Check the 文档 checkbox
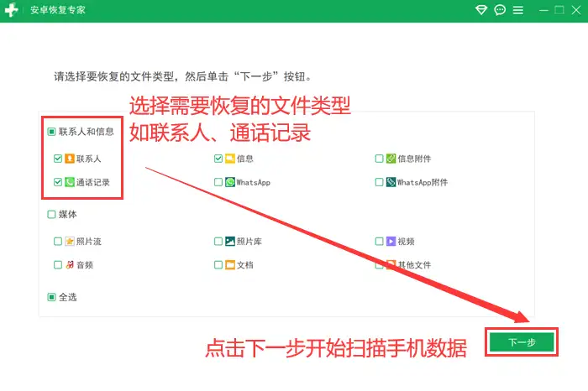Screen dimensions: 588x391 click(x=218, y=265)
